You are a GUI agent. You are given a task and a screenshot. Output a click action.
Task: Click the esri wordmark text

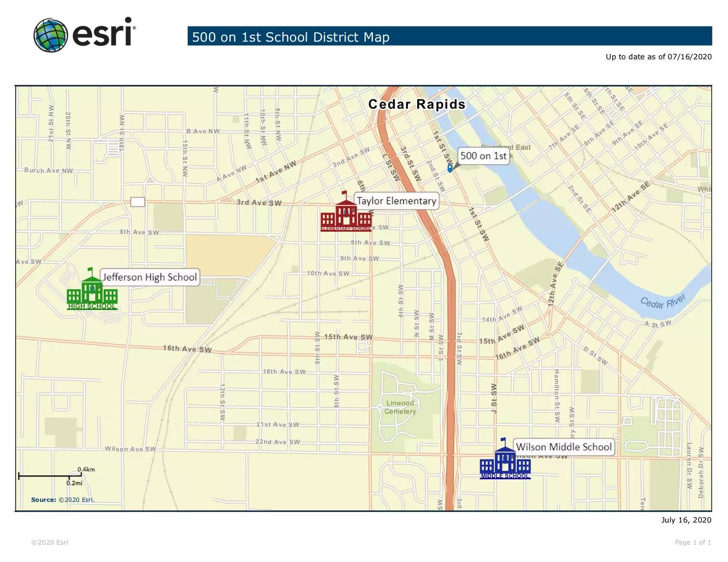[x=104, y=34]
